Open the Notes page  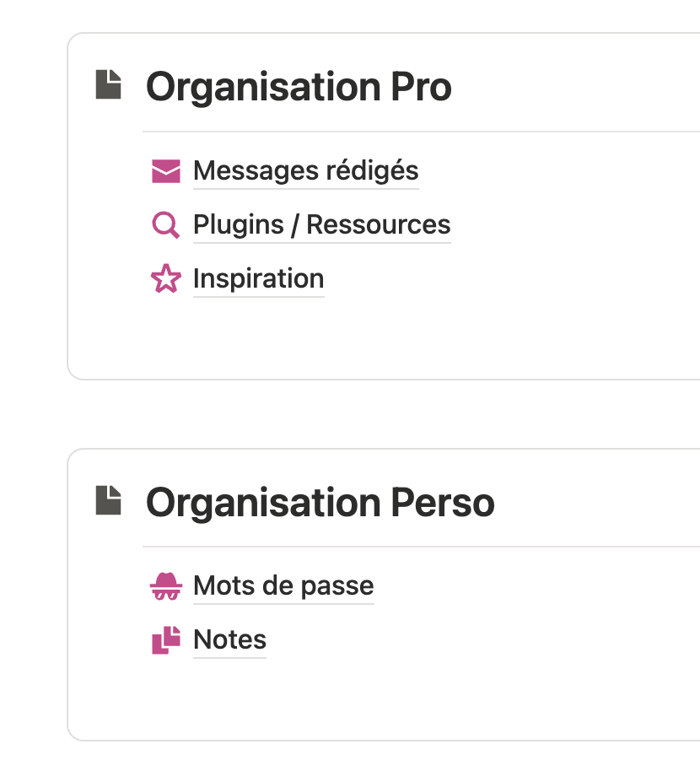229,639
